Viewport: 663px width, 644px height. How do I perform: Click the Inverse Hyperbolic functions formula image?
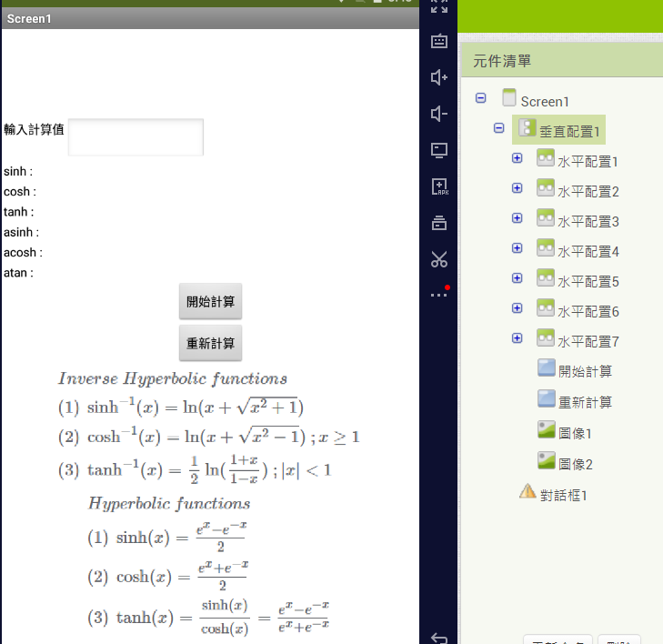point(209,428)
